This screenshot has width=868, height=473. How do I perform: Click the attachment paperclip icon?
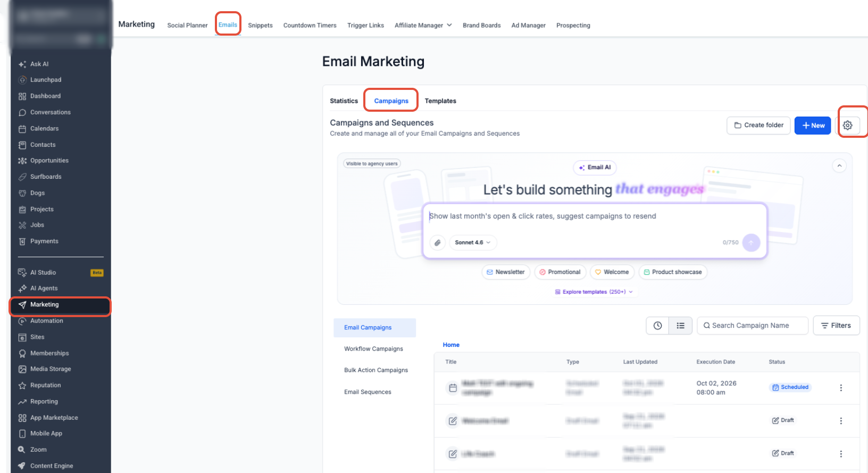click(x=437, y=243)
